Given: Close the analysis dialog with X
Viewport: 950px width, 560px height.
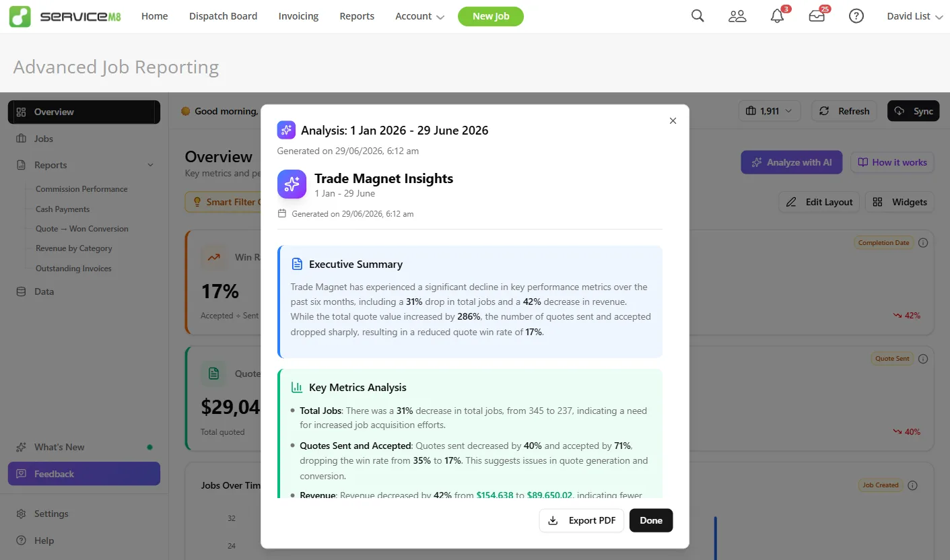Looking at the screenshot, I should [673, 121].
